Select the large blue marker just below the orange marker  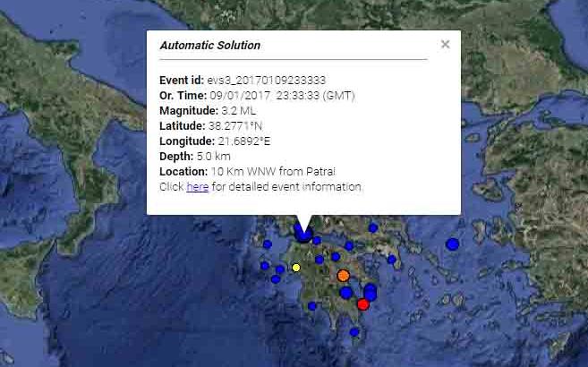coord(346,293)
